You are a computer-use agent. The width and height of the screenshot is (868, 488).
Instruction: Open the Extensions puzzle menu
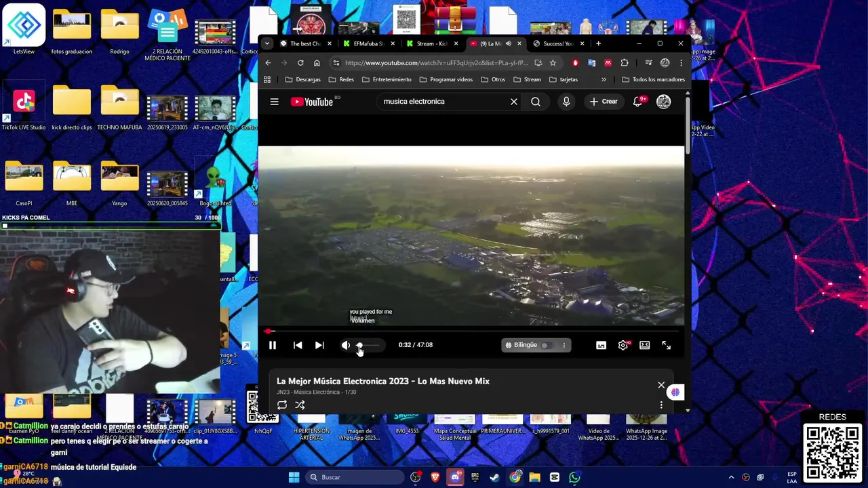tap(625, 62)
